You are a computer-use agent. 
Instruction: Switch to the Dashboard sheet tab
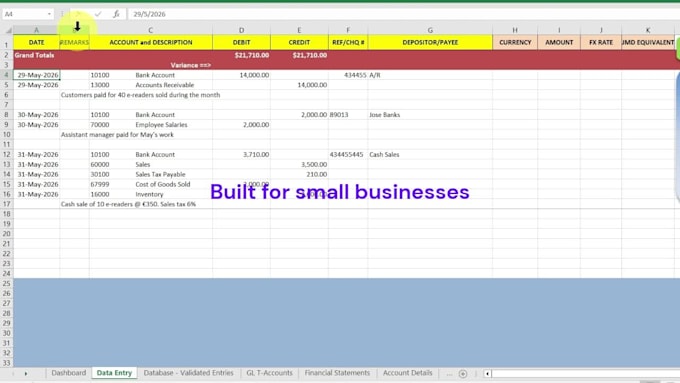point(69,373)
